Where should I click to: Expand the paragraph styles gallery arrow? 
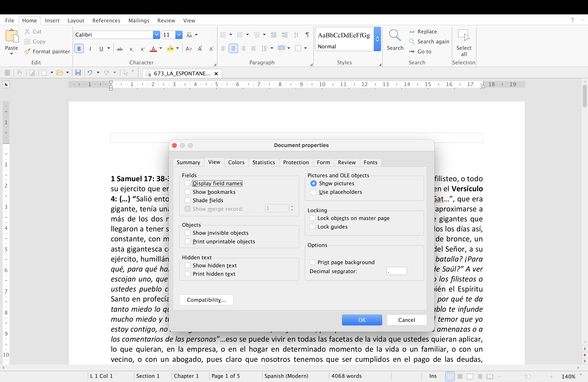[x=377, y=39]
